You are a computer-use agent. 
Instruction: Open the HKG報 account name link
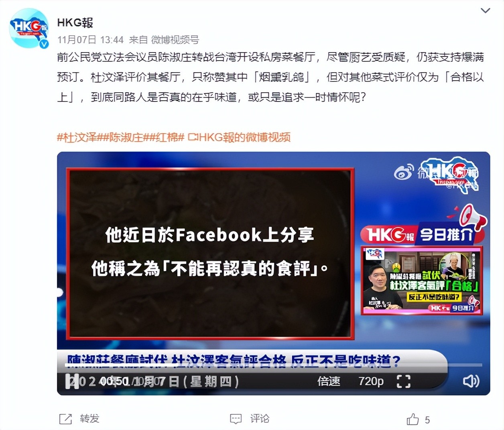[75, 22]
